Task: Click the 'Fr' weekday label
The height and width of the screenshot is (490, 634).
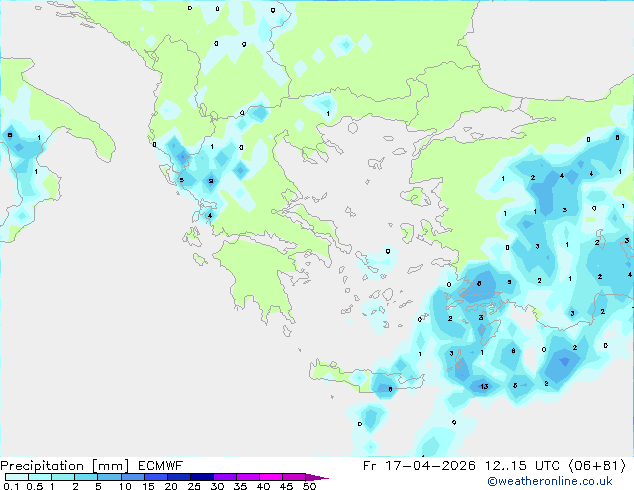Action: coord(370,466)
